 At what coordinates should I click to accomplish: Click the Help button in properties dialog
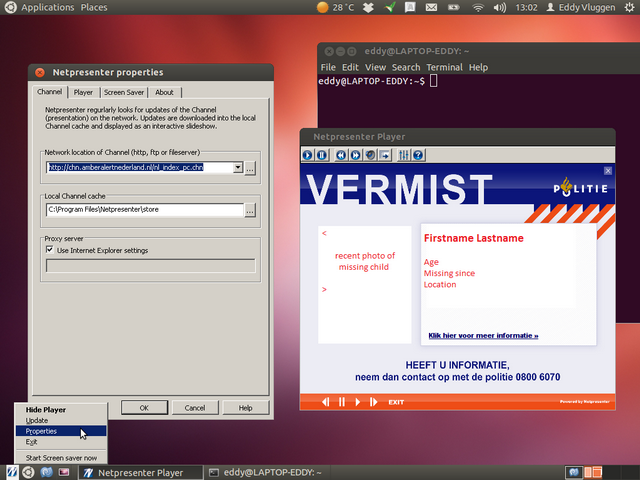tap(245, 407)
